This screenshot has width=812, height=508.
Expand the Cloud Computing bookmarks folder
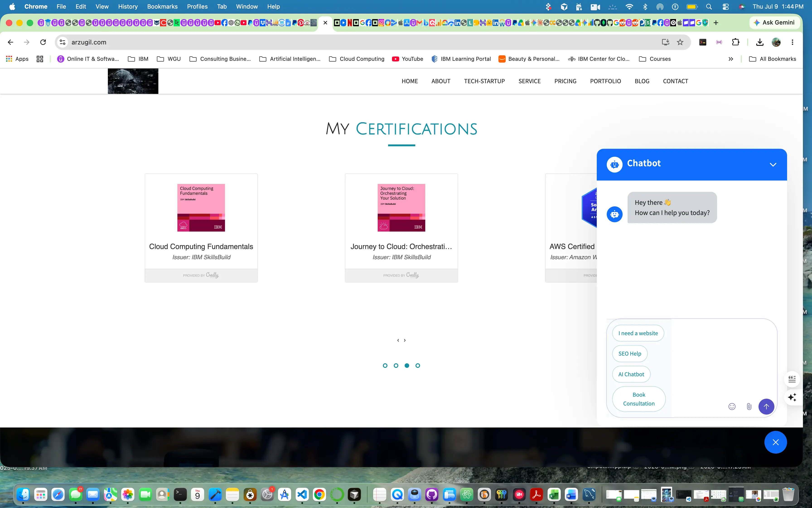(357, 59)
